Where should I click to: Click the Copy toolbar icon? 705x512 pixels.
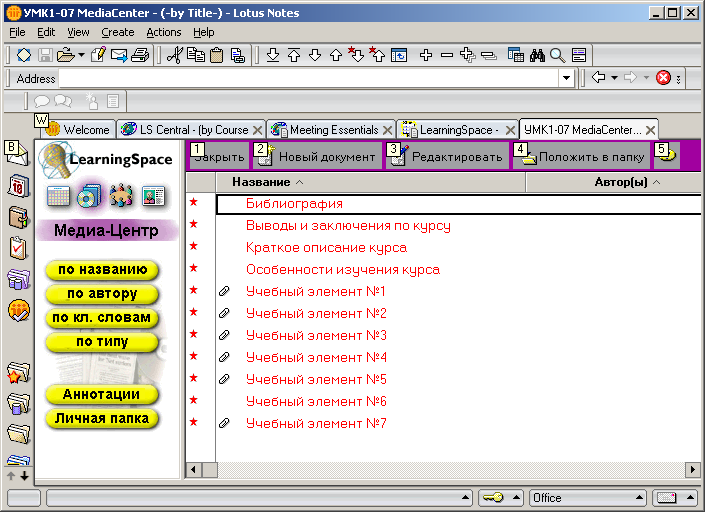click(196, 55)
